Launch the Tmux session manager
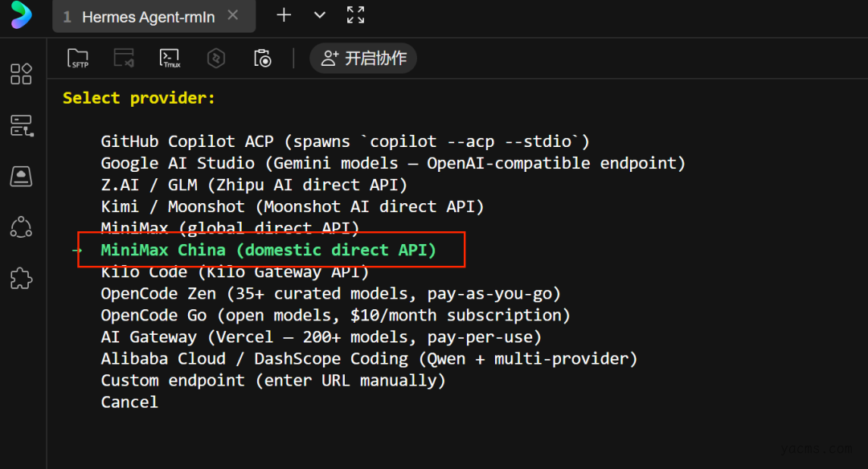This screenshot has width=868, height=469. pos(170,59)
